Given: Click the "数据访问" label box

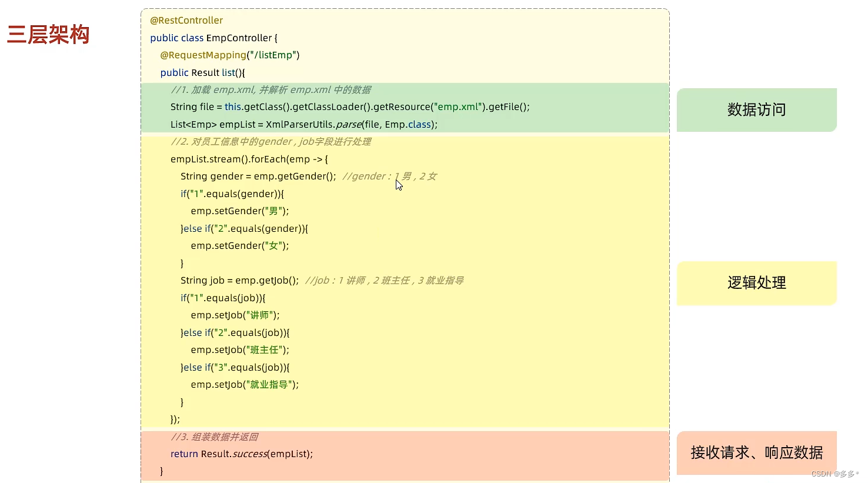Looking at the screenshot, I should 756,110.
